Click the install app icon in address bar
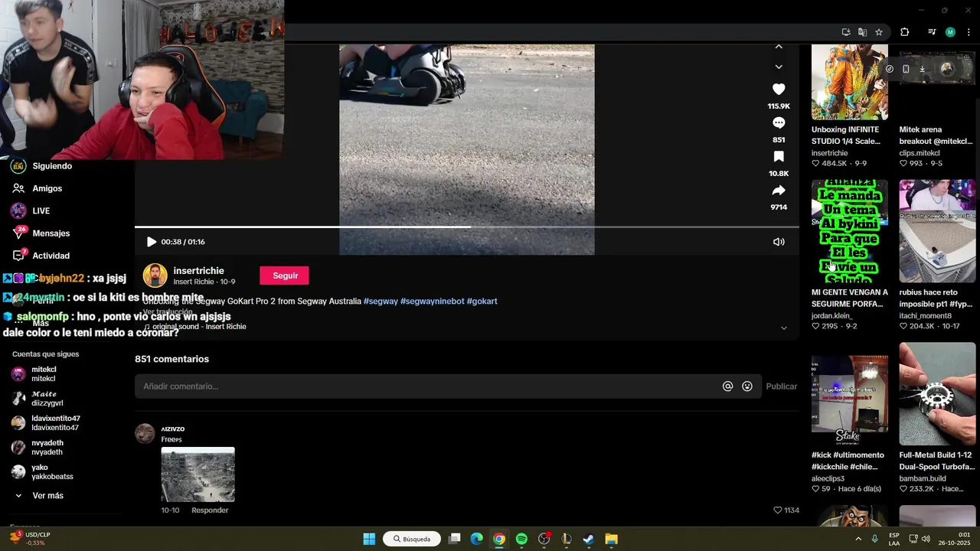This screenshot has width=980, height=551. [846, 32]
